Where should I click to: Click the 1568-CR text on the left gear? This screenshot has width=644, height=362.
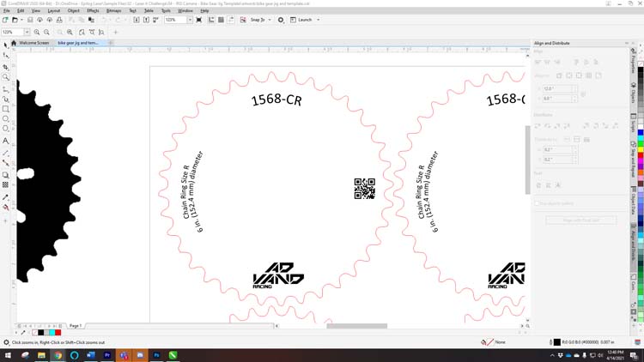(276, 100)
